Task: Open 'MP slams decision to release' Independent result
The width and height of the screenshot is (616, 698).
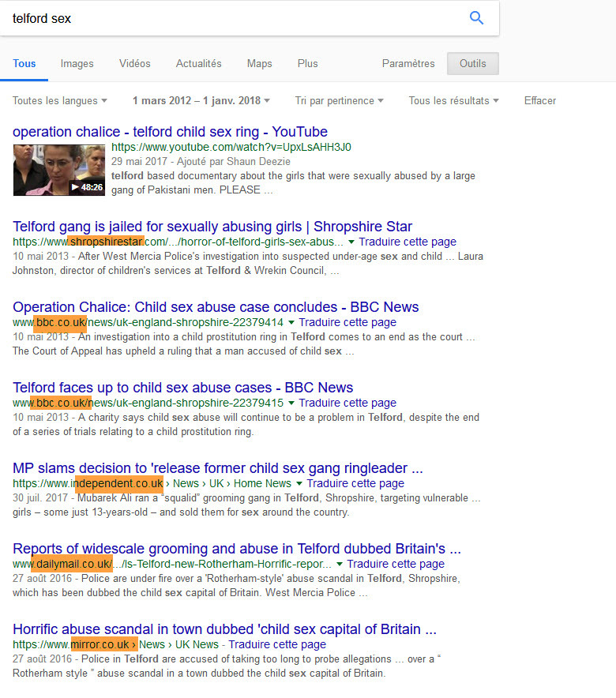Action: [x=218, y=468]
